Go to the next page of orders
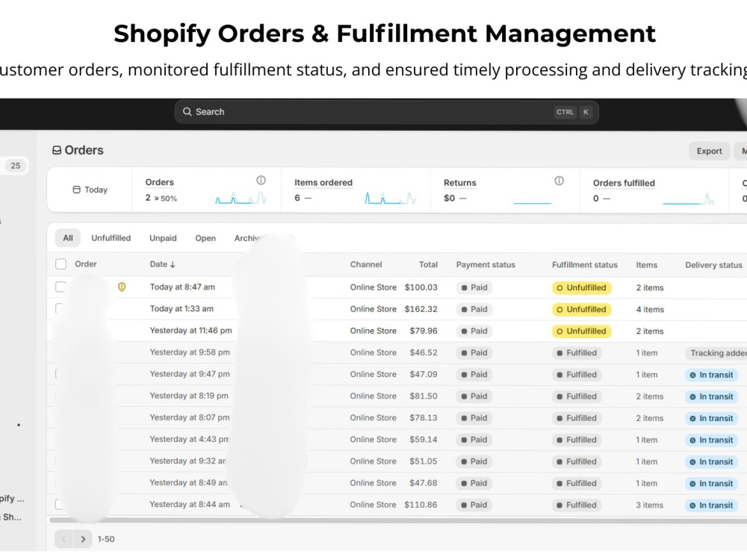This screenshot has height=560, width=747. (x=83, y=539)
